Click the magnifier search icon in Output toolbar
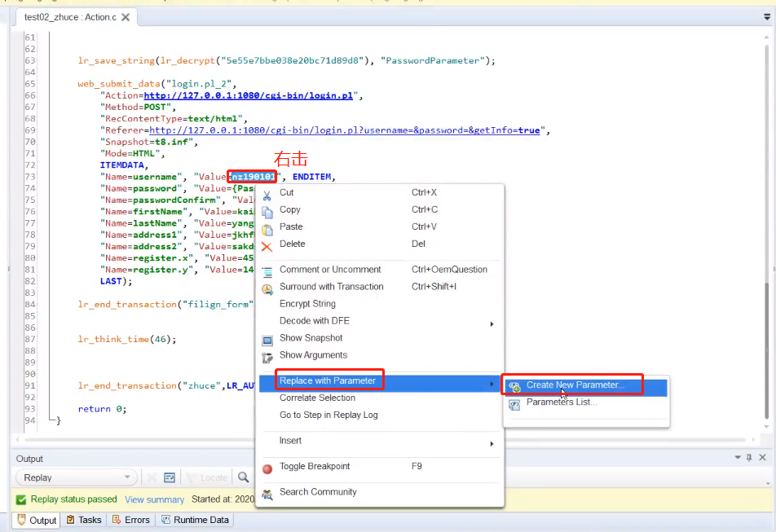 click(243, 477)
